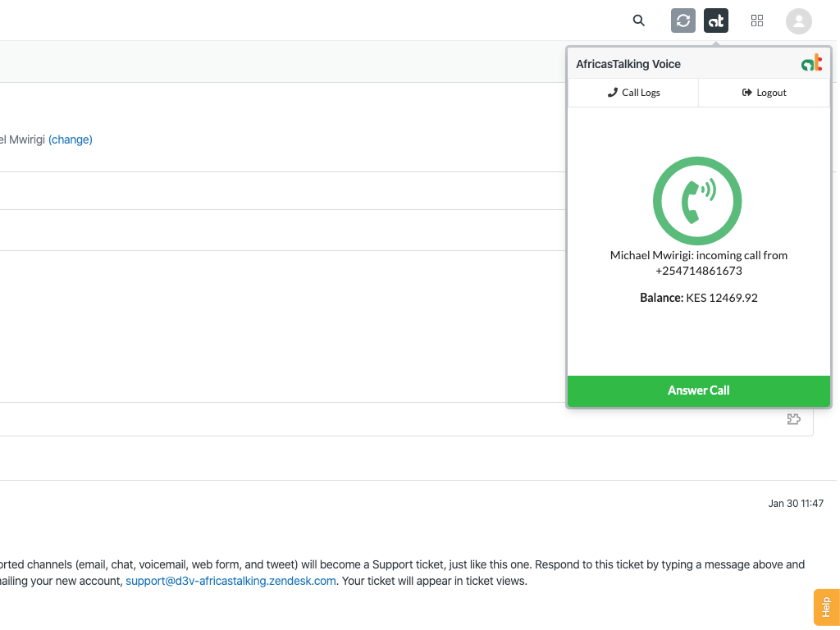Open the Call Logs tab

(x=633, y=93)
